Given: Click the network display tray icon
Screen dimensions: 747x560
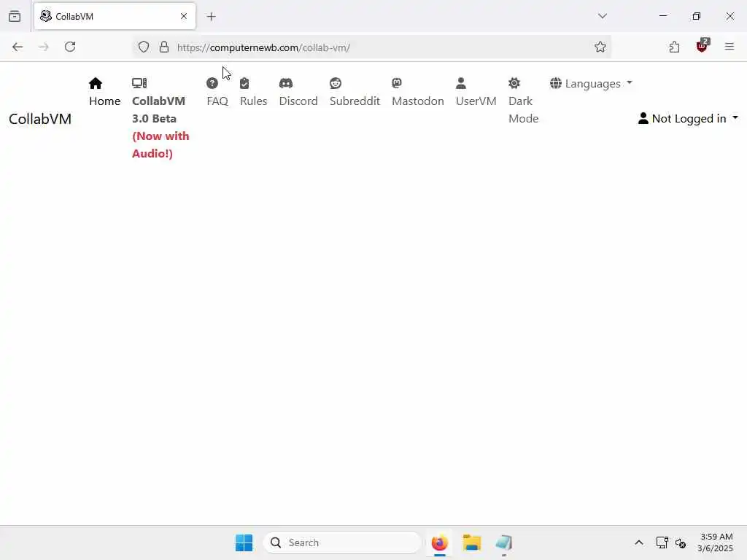Looking at the screenshot, I should [662, 542].
